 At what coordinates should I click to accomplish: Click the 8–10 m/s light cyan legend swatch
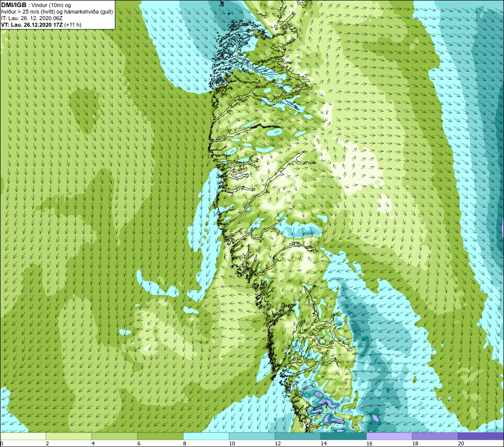(206, 436)
